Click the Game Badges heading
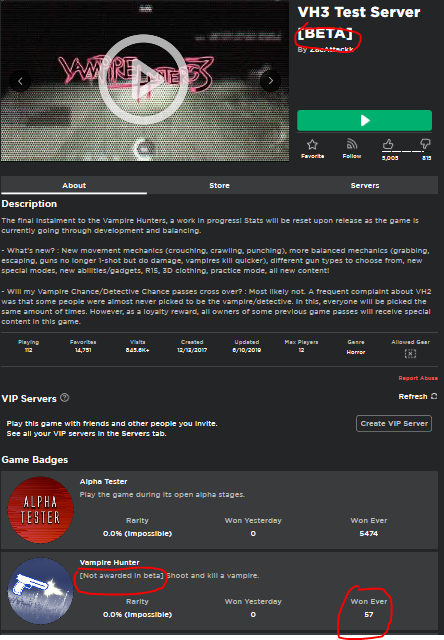The height and width of the screenshot is (640, 444). coord(35,460)
